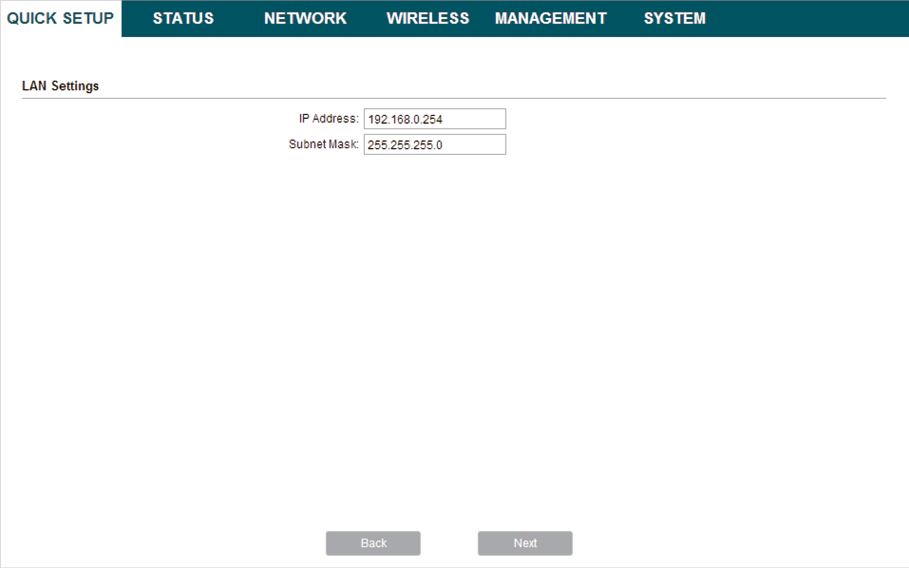
Task: Open the Wireless tab
Action: [x=427, y=18]
